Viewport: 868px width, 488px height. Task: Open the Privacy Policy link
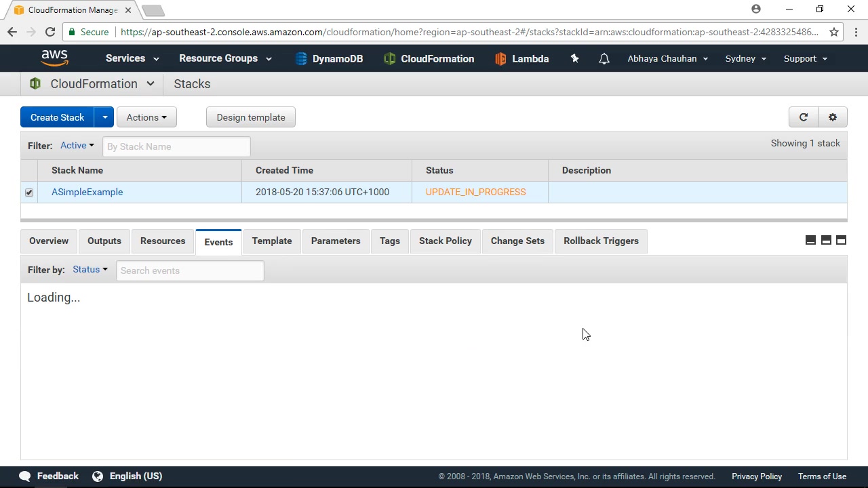(757, 476)
